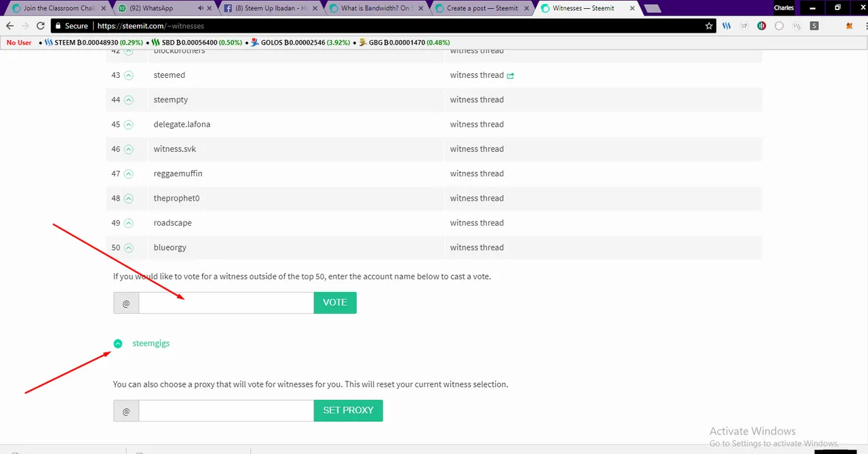Upvote the reggaemuffin witness
Screen dimensions: 868x454
[x=129, y=173]
